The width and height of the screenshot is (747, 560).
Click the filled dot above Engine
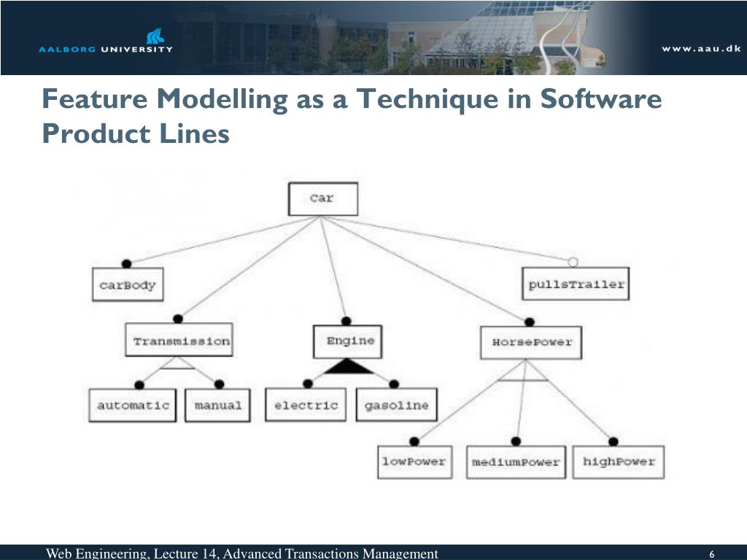[x=347, y=321]
